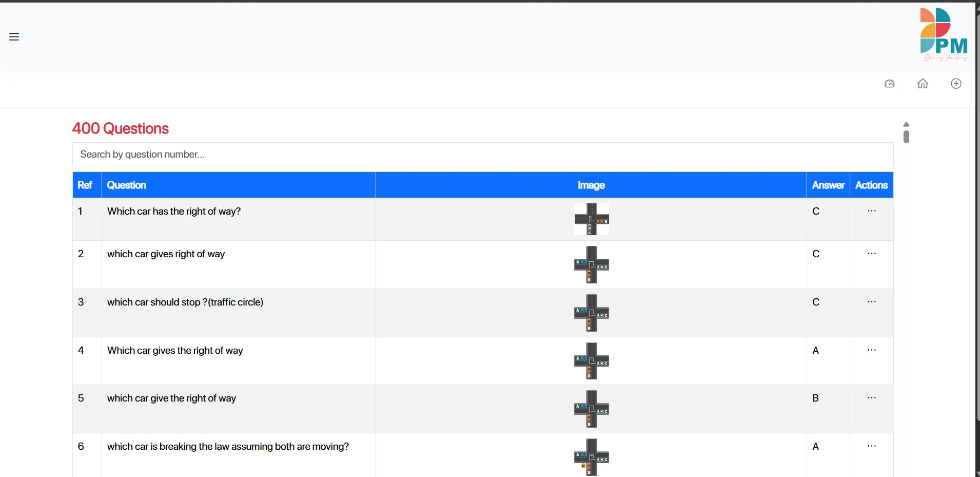Click the dashboard speedometer icon
This screenshot has height=477, width=980.
pyautogui.click(x=889, y=84)
